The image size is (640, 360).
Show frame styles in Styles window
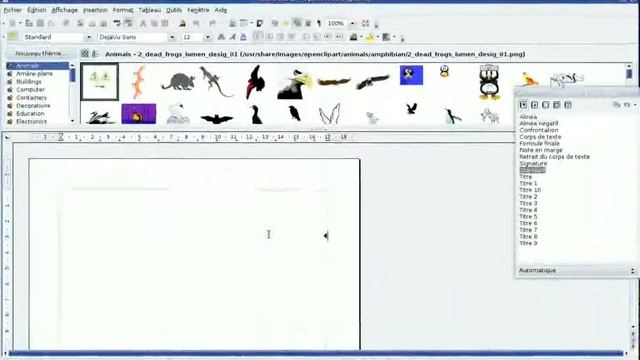pyautogui.click(x=546, y=105)
